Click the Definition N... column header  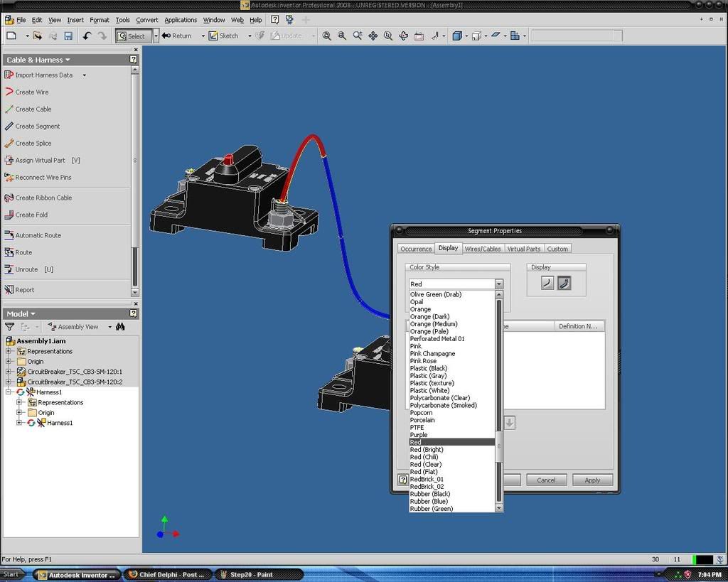point(579,326)
